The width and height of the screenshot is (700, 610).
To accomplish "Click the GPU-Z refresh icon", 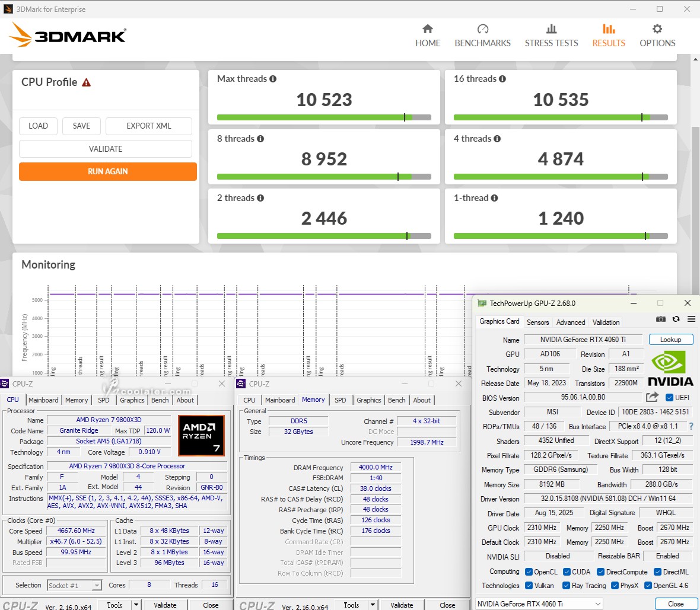I will 676,319.
